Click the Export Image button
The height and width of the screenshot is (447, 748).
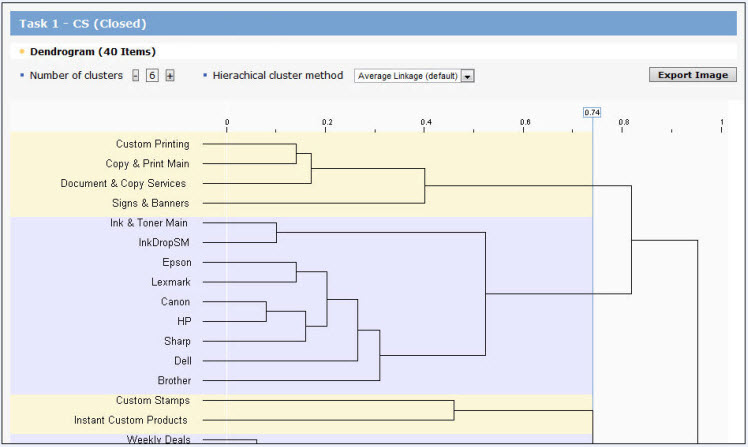tap(693, 75)
